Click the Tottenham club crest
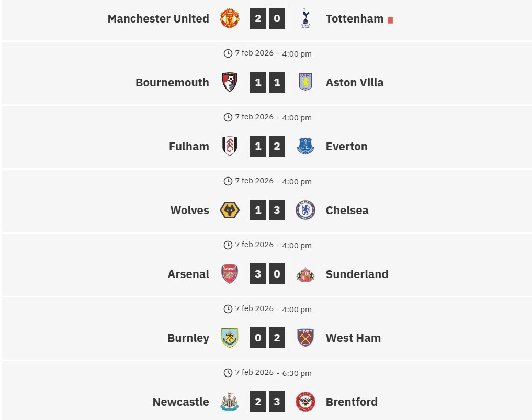 (305, 18)
